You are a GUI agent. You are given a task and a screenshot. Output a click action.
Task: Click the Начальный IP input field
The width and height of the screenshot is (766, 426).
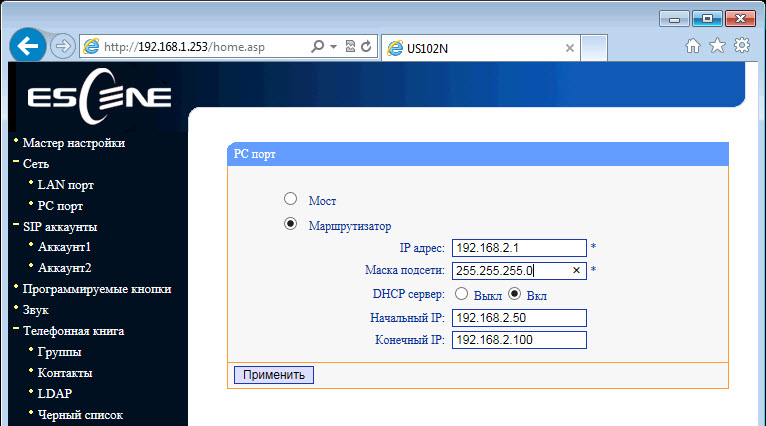pyautogui.click(x=519, y=318)
